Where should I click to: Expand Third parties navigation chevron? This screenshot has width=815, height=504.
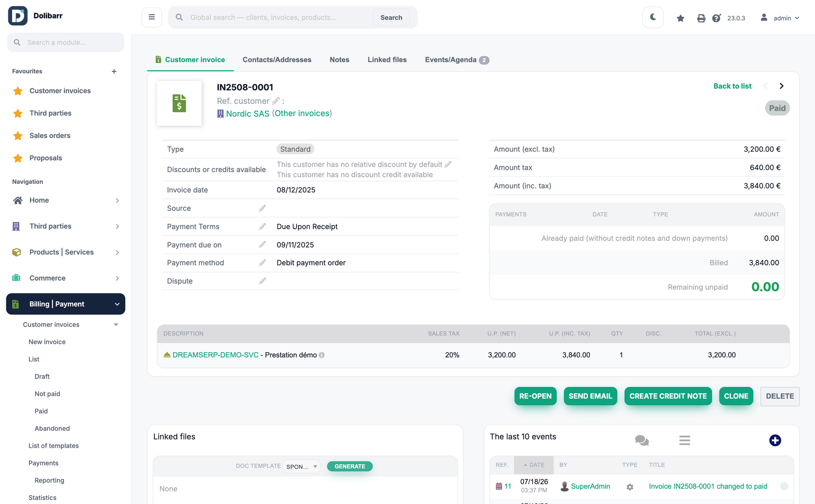(x=117, y=226)
